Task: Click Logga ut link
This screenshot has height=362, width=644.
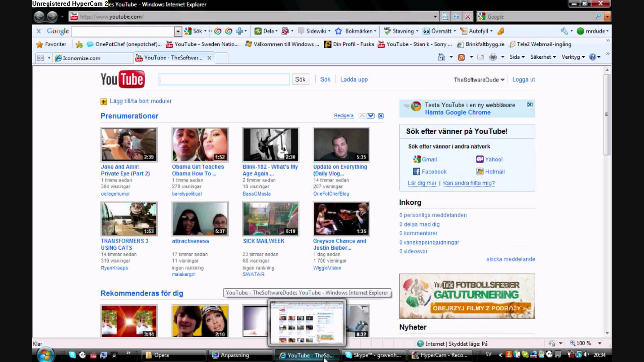Action: pos(523,79)
